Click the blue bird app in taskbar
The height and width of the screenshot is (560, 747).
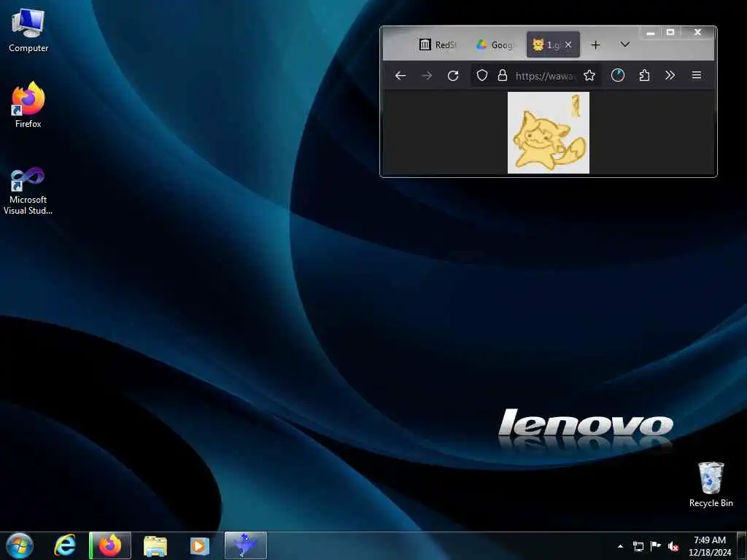246,545
